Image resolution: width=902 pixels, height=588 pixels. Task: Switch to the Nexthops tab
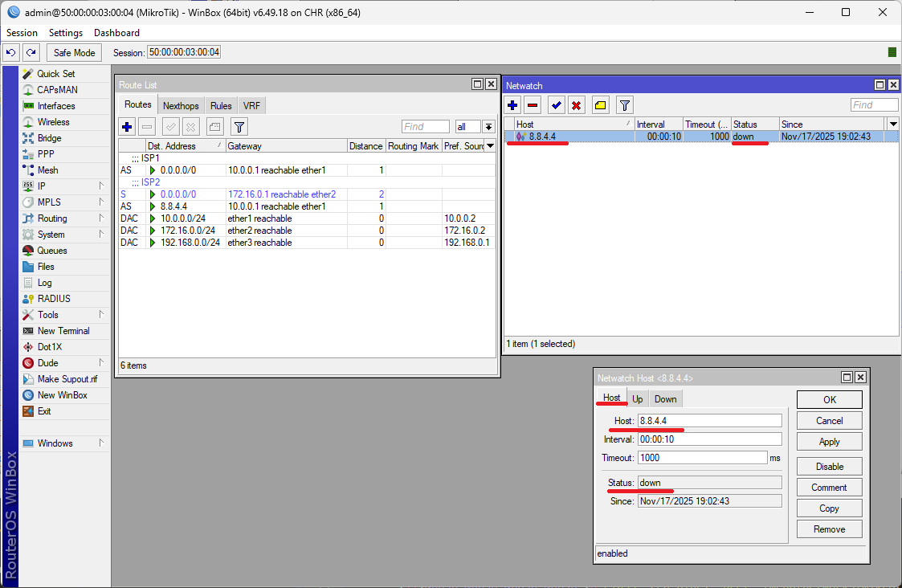coord(181,106)
